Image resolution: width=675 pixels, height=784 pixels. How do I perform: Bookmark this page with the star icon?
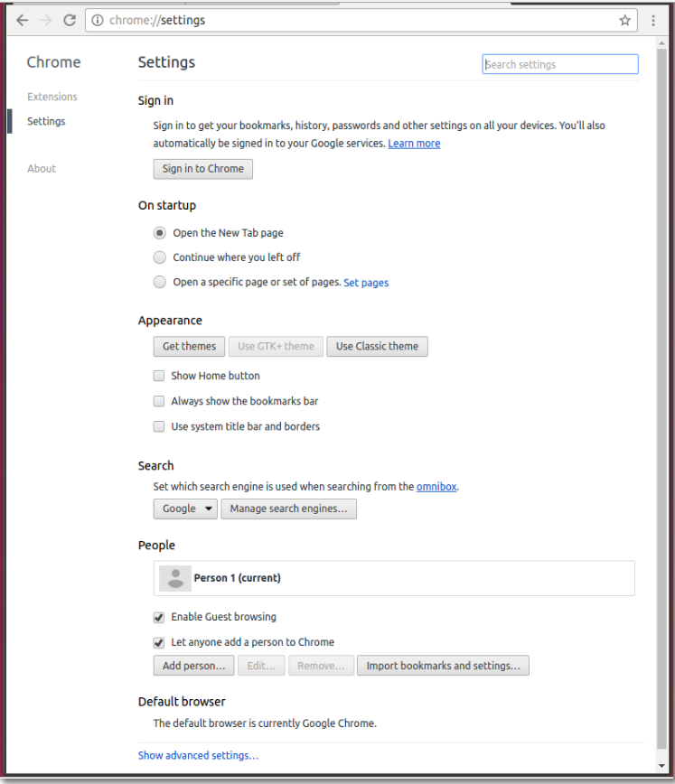[625, 21]
